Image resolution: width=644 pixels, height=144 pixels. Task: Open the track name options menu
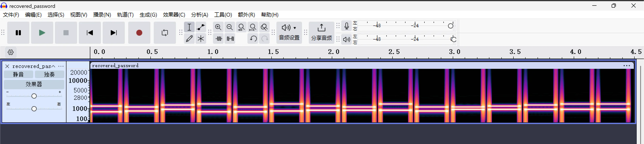(x=61, y=66)
